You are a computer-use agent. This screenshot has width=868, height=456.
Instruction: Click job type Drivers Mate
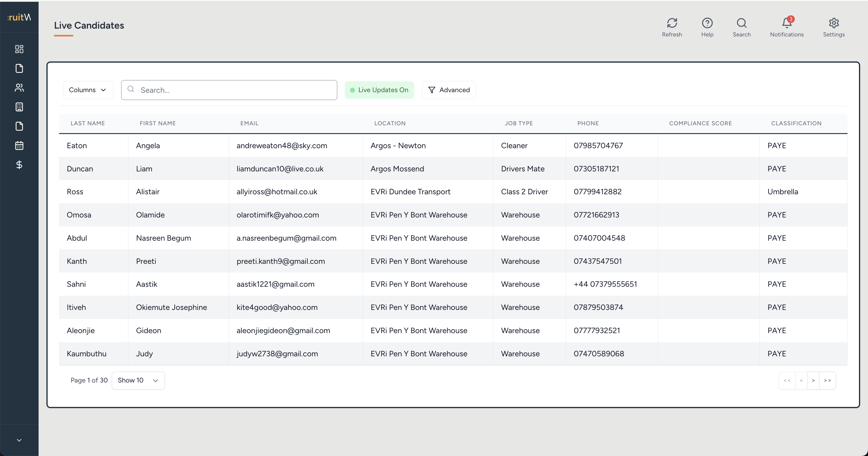pos(523,169)
